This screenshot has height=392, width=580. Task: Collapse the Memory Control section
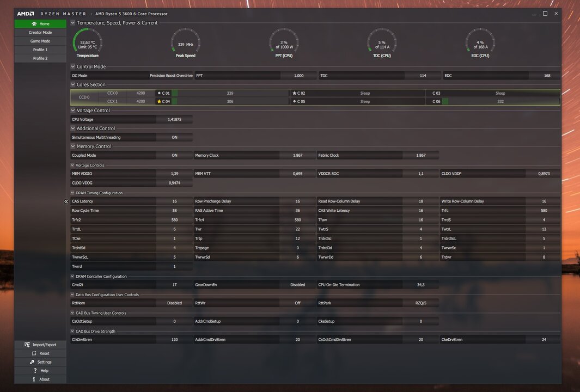[x=73, y=146]
